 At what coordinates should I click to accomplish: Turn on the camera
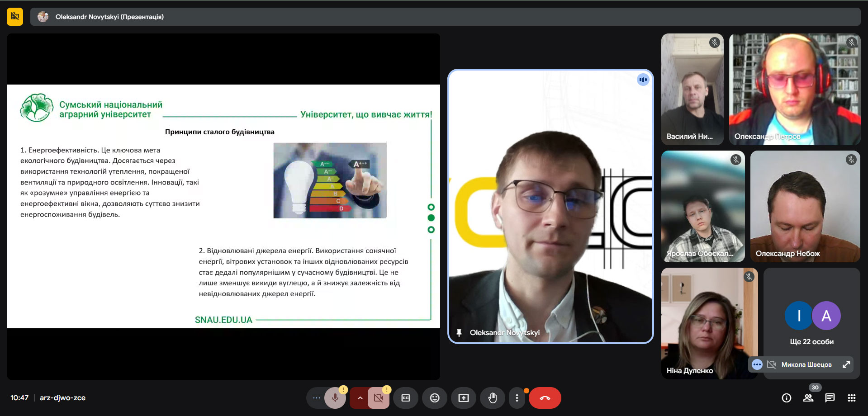379,398
